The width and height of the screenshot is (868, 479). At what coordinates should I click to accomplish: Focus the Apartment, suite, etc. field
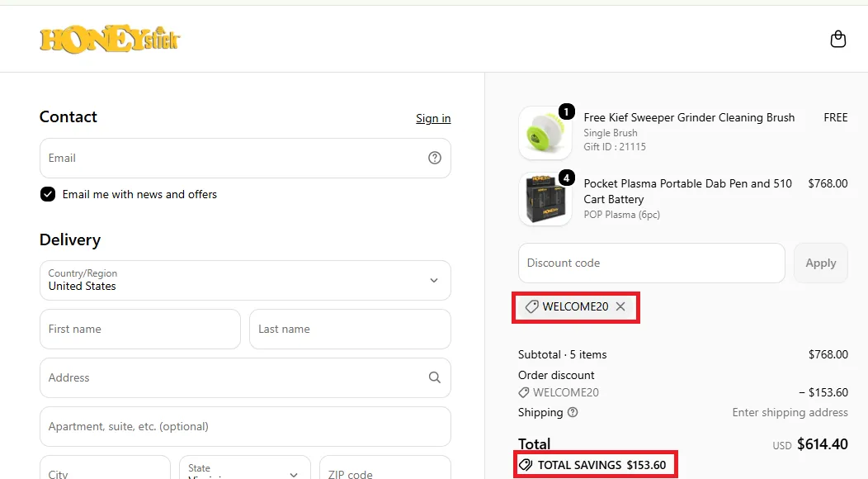[x=245, y=426]
